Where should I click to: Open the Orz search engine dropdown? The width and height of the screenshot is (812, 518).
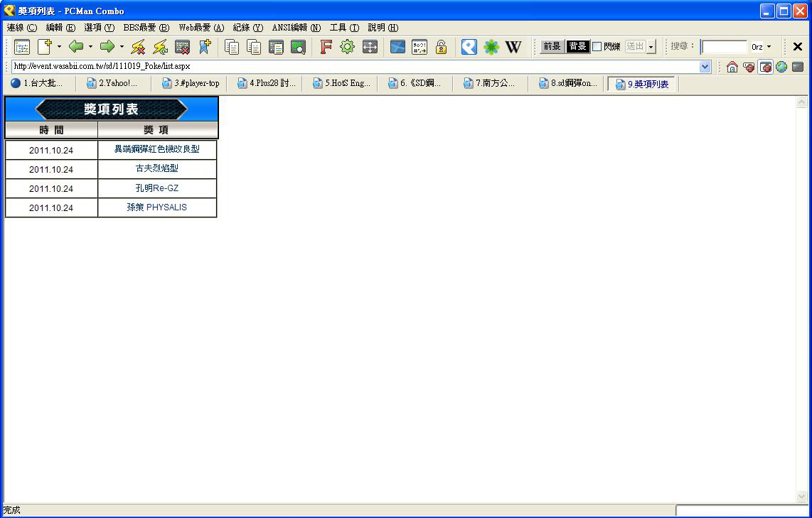click(x=769, y=47)
